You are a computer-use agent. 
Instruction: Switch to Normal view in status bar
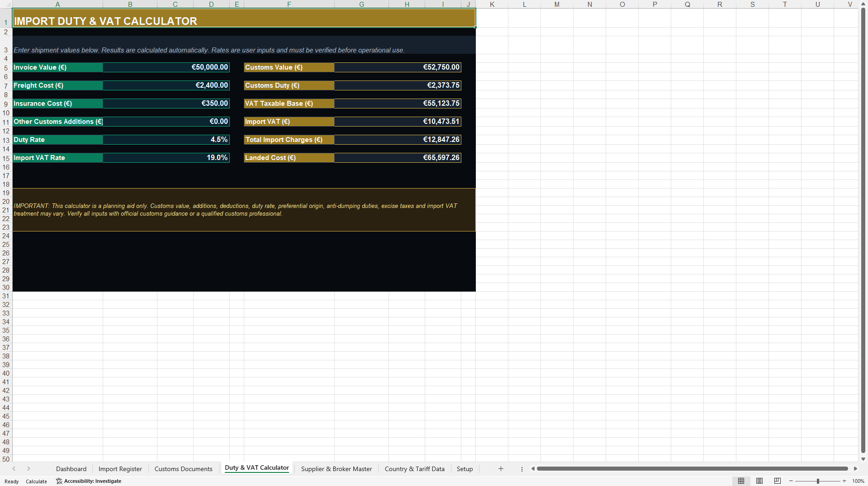[x=741, y=481]
